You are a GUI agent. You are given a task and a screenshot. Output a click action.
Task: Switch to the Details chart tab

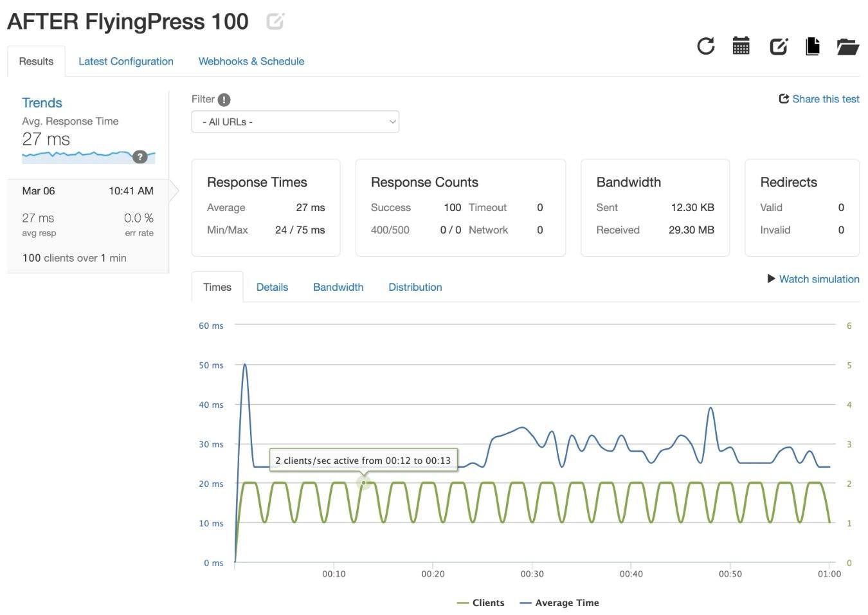[272, 287]
